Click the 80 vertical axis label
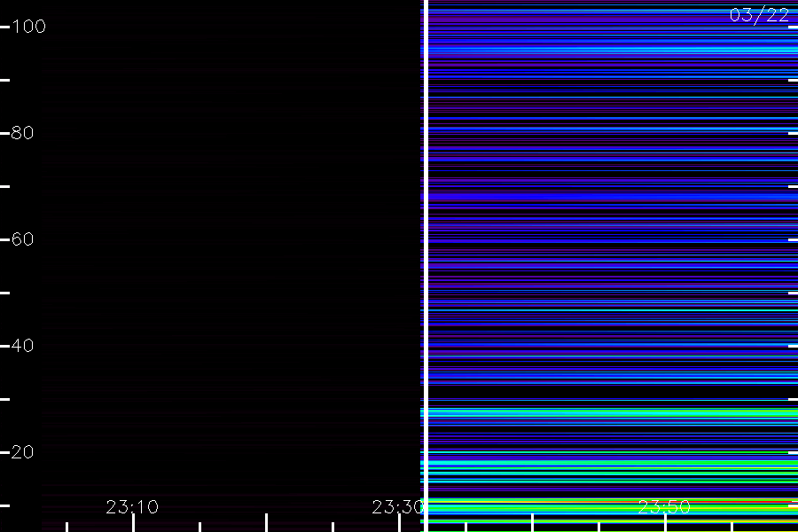This screenshot has width=798, height=532. (x=22, y=133)
